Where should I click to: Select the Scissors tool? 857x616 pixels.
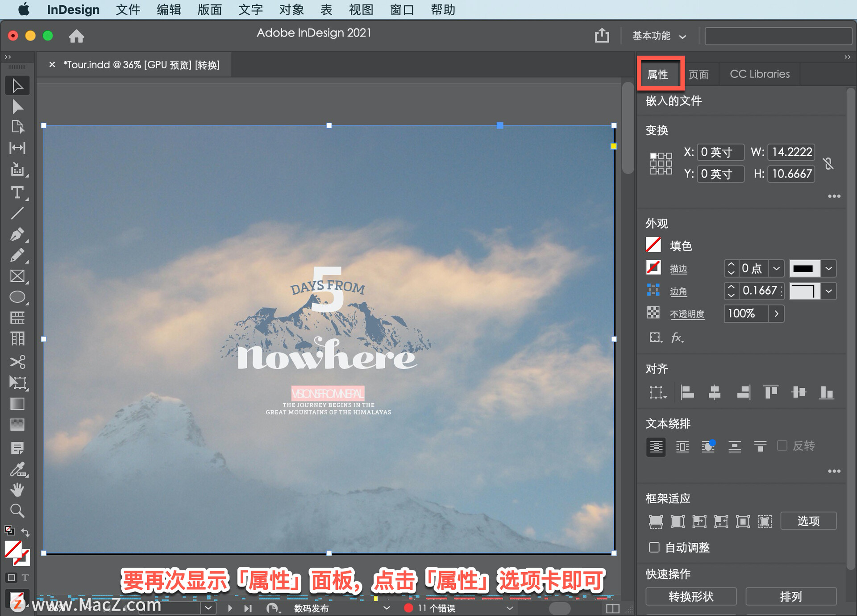[x=17, y=362]
